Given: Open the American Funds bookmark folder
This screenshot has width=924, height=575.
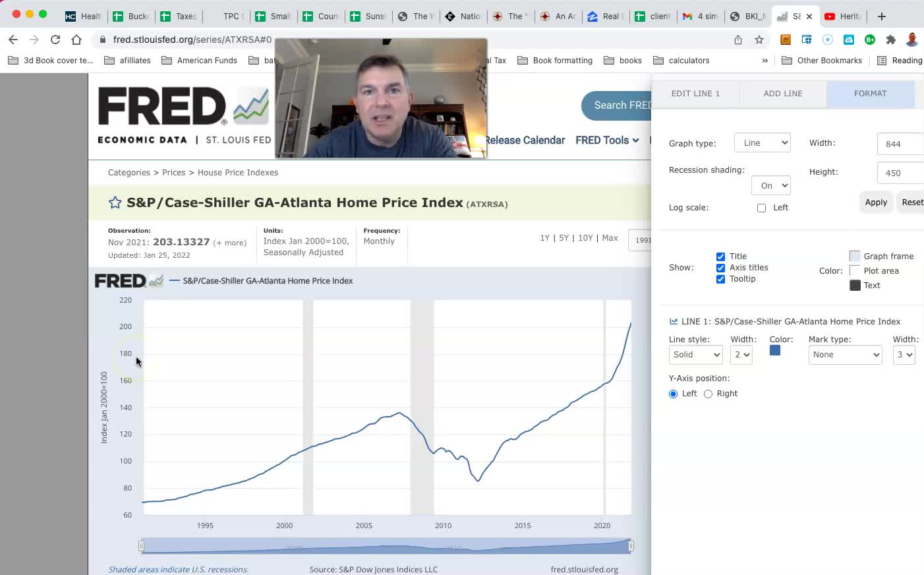Looking at the screenshot, I should (x=199, y=61).
